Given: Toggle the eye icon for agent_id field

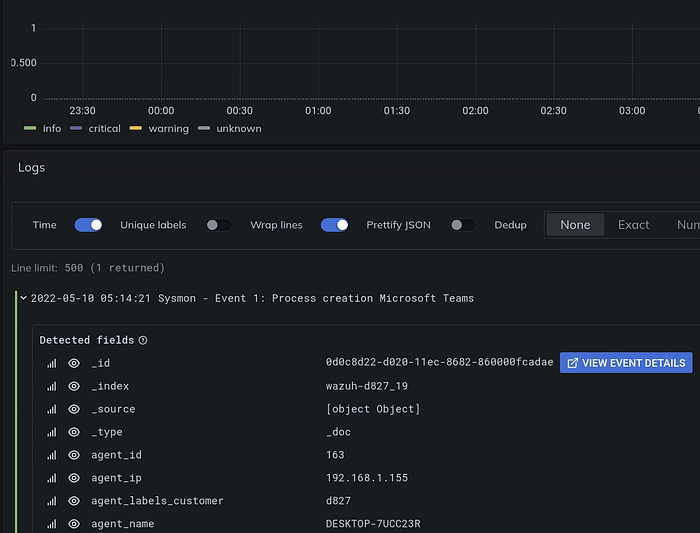Looking at the screenshot, I should pyautogui.click(x=74, y=455).
